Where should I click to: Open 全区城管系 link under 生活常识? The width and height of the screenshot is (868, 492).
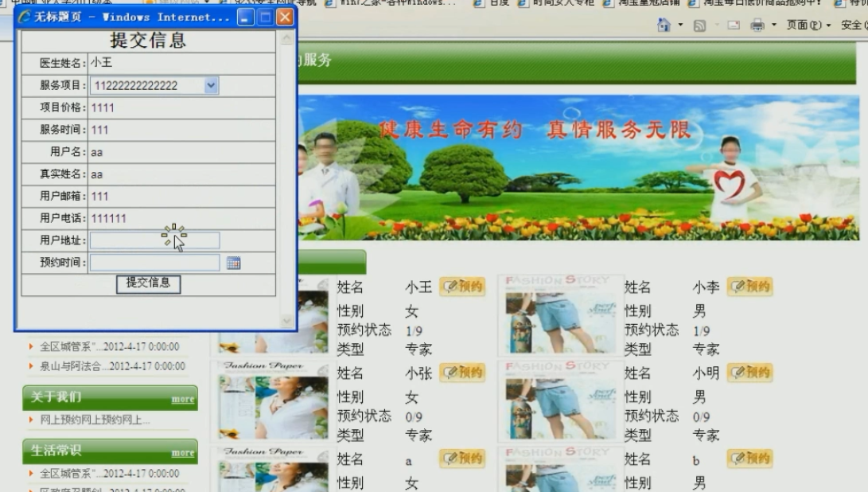110,474
